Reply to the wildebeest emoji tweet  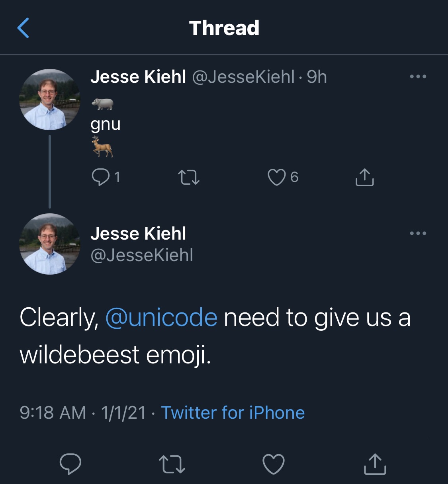tap(70, 464)
